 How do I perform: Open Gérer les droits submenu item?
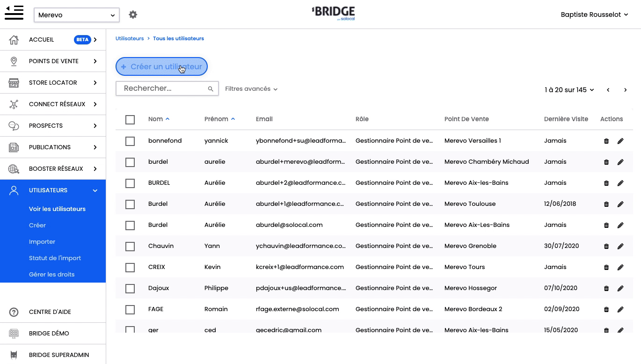point(51,274)
